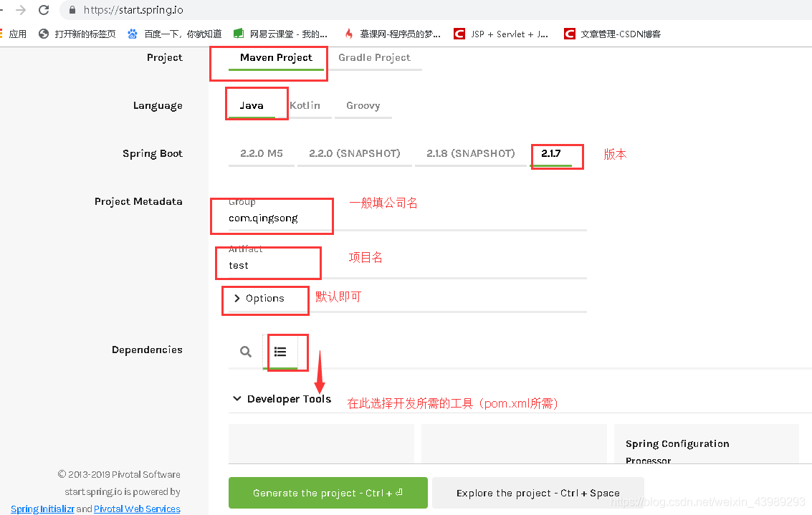Open the Spring Initializr link
The height and width of the screenshot is (515, 812).
click(42, 509)
